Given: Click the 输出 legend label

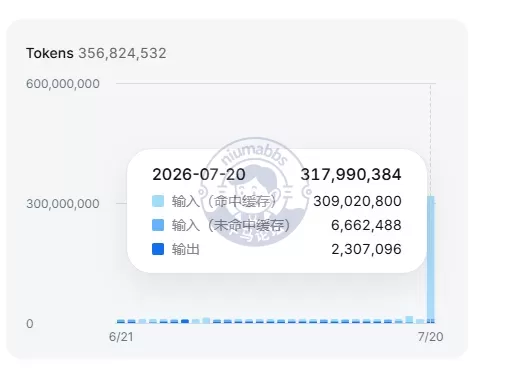Looking at the screenshot, I should pos(186,249).
